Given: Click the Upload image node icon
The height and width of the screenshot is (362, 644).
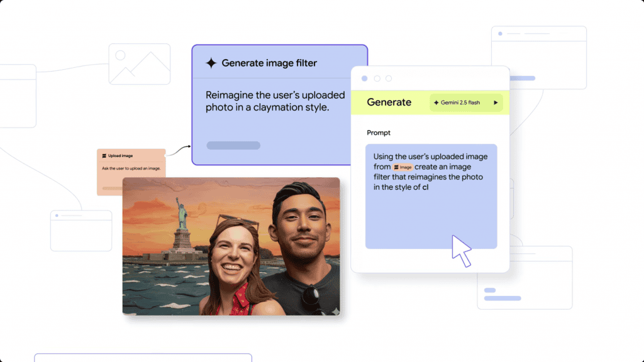Looking at the screenshot, I should [x=104, y=155].
